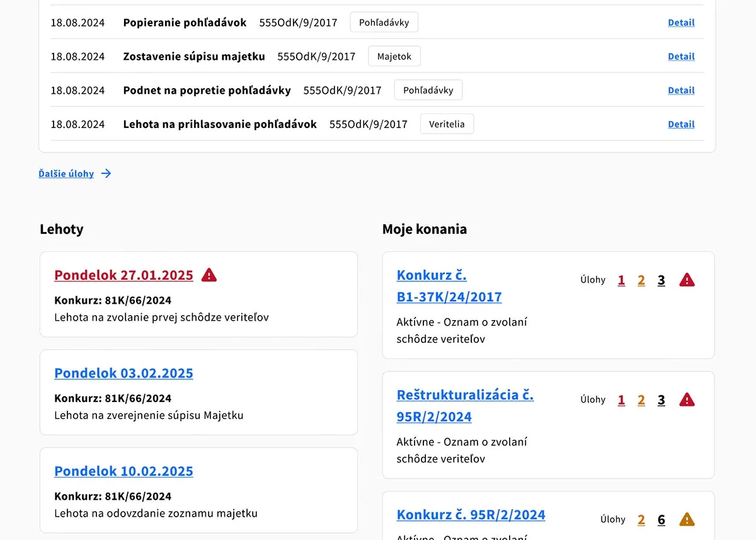Click the red warning icon beside Pondelok 27.01.2025
The width and height of the screenshot is (756, 540).
coord(209,275)
